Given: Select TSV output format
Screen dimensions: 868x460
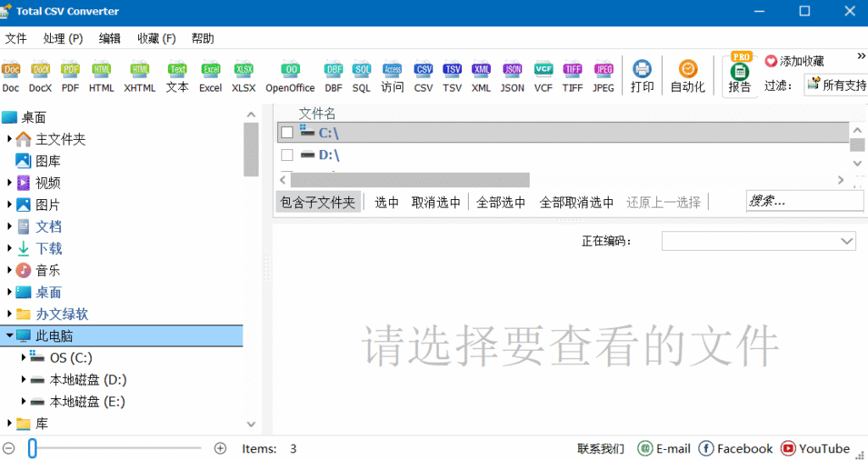Looking at the screenshot, I should pyautogui.click(x=453, y=76).
